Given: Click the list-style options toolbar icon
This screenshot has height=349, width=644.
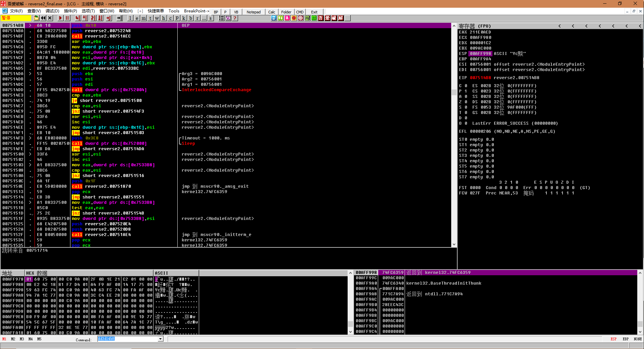Looking at the screenshot, I should coord(222,18).
